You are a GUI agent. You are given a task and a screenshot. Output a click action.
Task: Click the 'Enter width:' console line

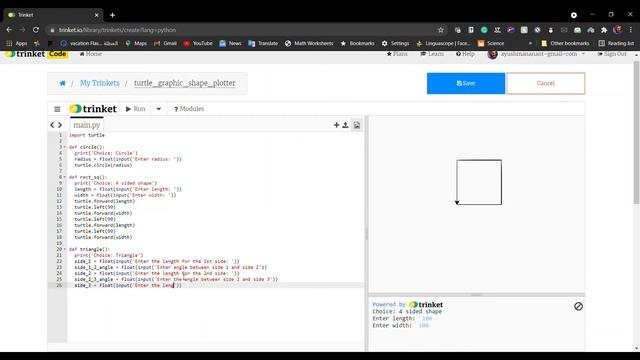pyautogui.click(x=400, y=325)
